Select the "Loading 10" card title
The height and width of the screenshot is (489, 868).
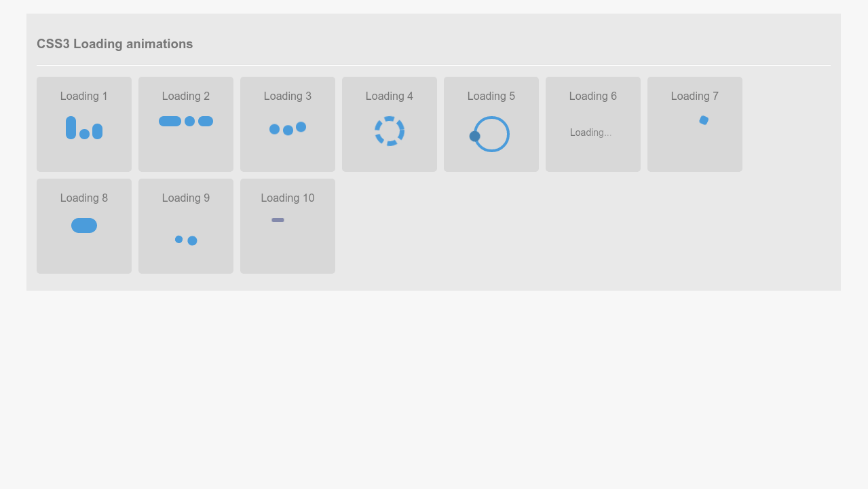coord(288,198)
